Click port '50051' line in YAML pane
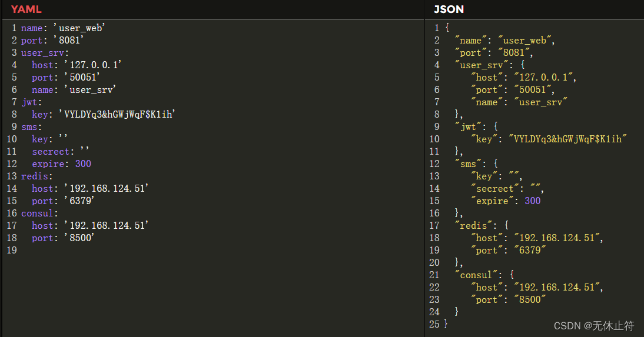 click(66, 77)
